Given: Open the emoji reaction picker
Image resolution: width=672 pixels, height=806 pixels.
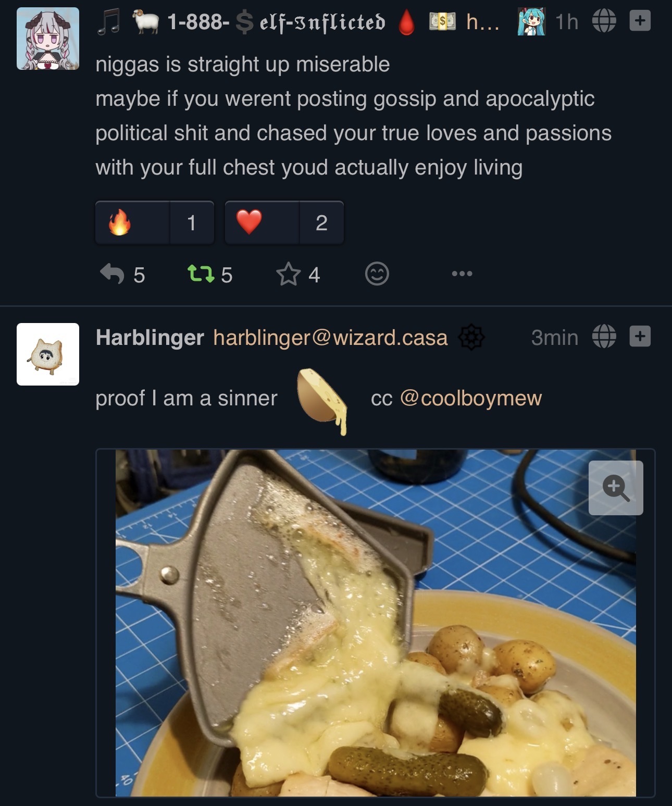Looking at the screenshot, I should [377, 274].
